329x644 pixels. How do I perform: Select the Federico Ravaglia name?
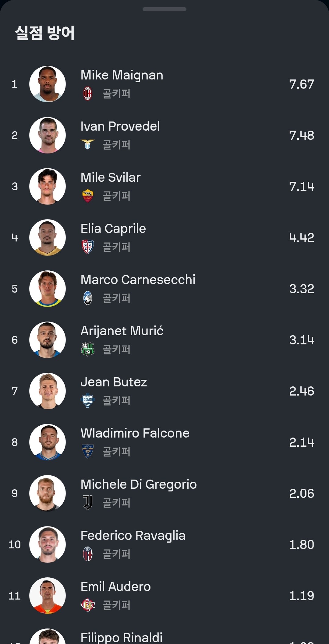click(x=133, y=536)
